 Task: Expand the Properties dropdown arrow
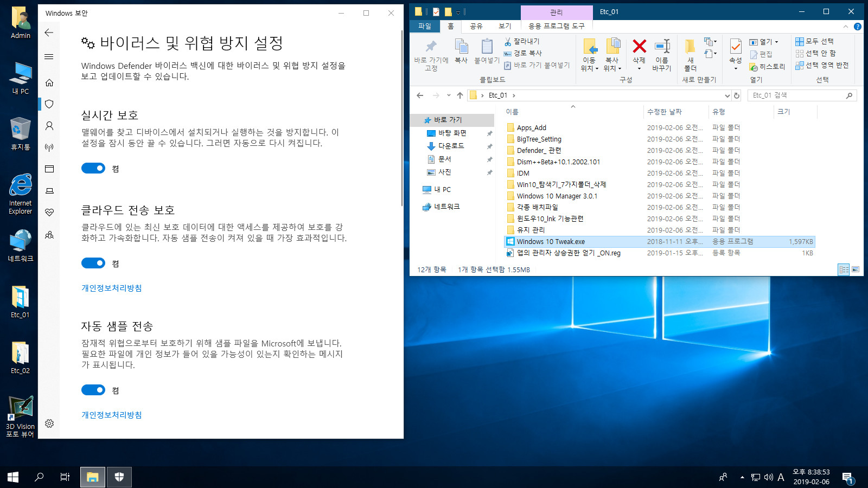736,69
